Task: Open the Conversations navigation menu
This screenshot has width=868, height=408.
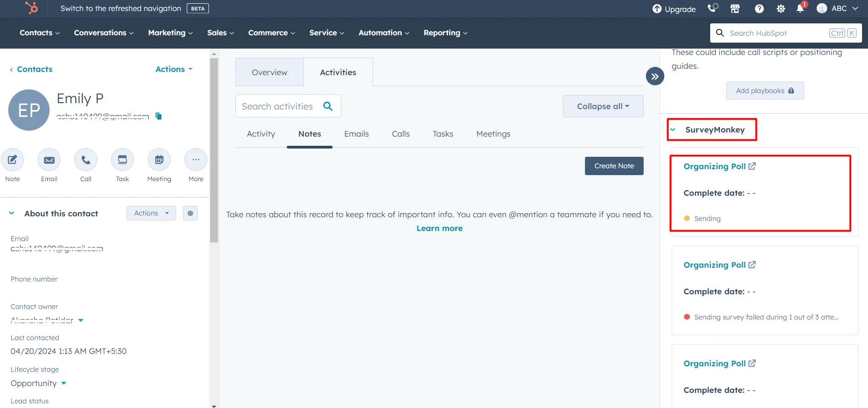Action: pos(104,33)
